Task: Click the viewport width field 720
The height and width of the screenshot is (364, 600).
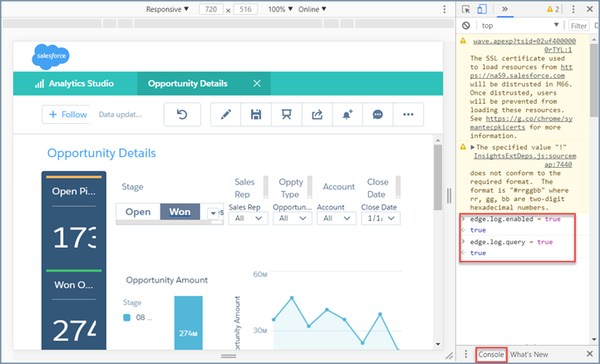Action: [211, 9]
